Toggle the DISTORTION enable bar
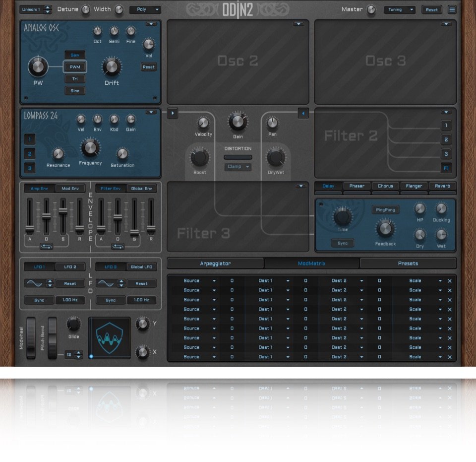The image size is (476, 462). pyautogui.click(x=238, y=157)
